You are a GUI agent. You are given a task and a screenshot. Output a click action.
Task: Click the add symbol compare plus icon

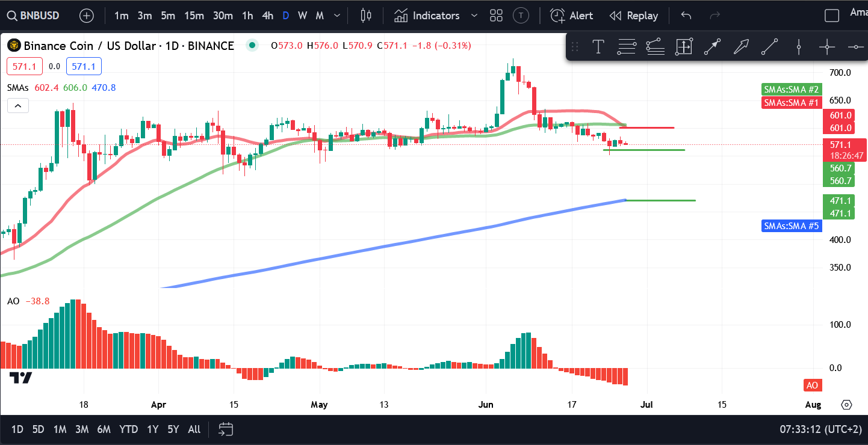pos(87,16)
